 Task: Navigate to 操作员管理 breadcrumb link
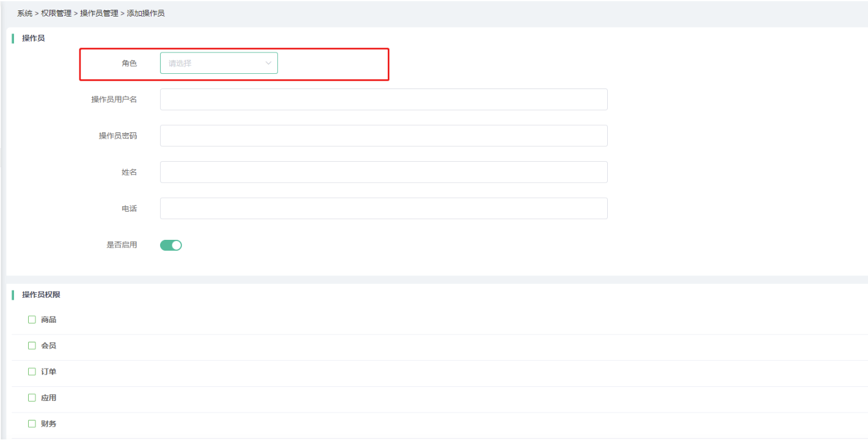(x=99, y=13)
